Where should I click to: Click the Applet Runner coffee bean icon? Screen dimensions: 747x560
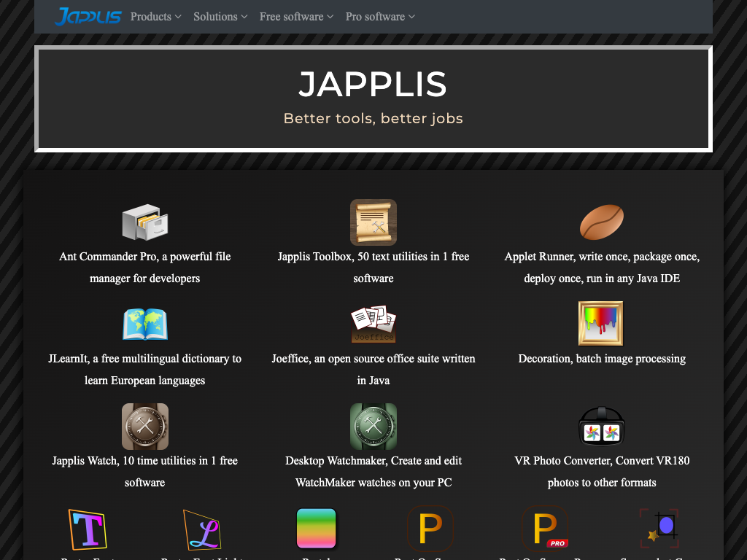pyautogui.click(x=601, y=222)
